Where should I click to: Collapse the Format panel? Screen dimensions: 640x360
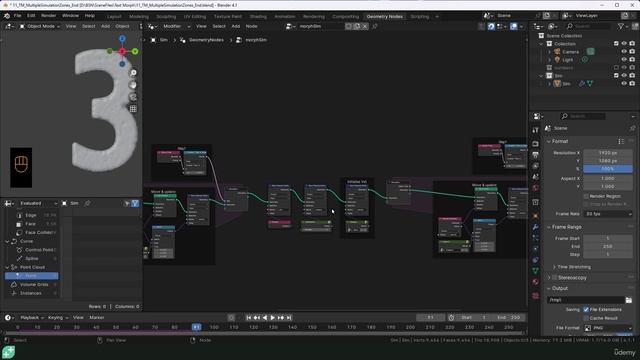coord(549,141)
